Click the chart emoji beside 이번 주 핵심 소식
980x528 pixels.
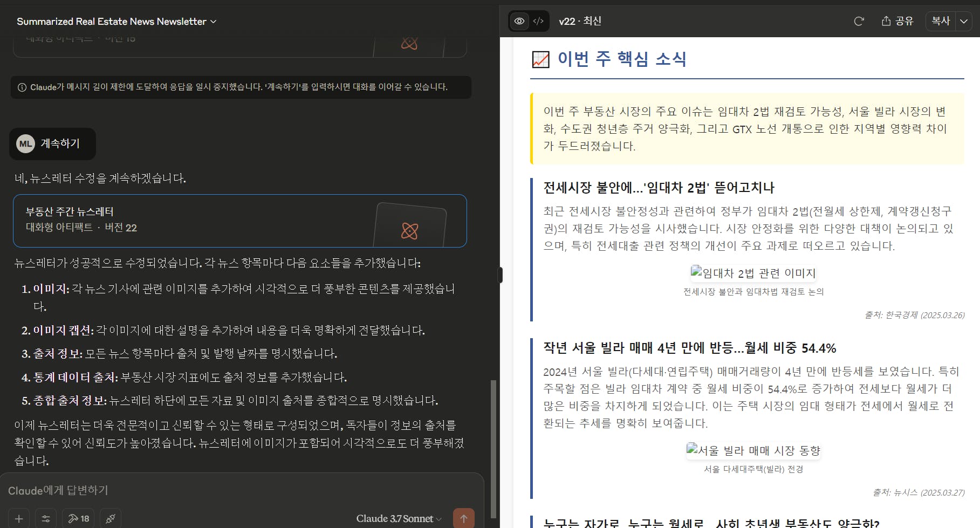pyautogui.click(x=540, y=59)
